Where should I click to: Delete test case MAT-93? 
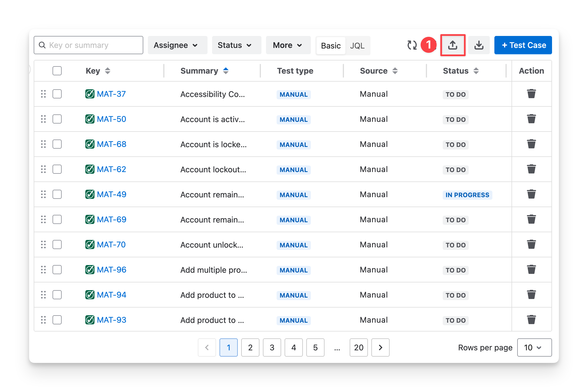pyautogui.click(x=531, y=320)
